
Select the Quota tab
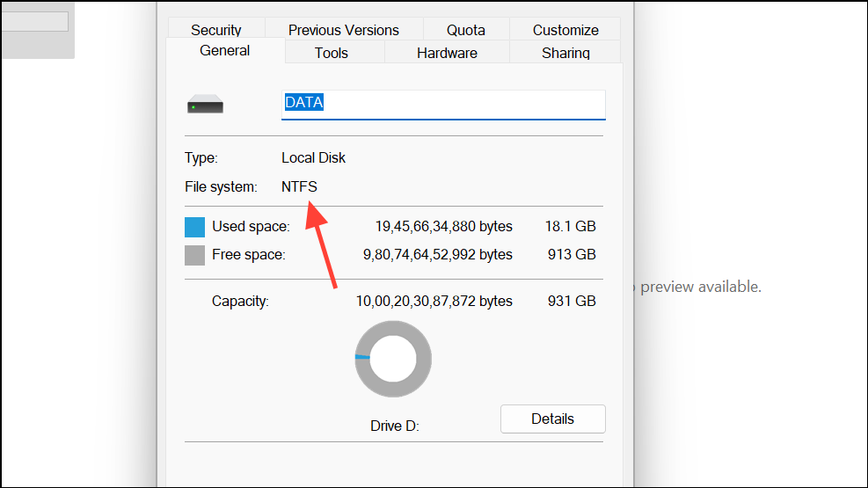[465, 30]
